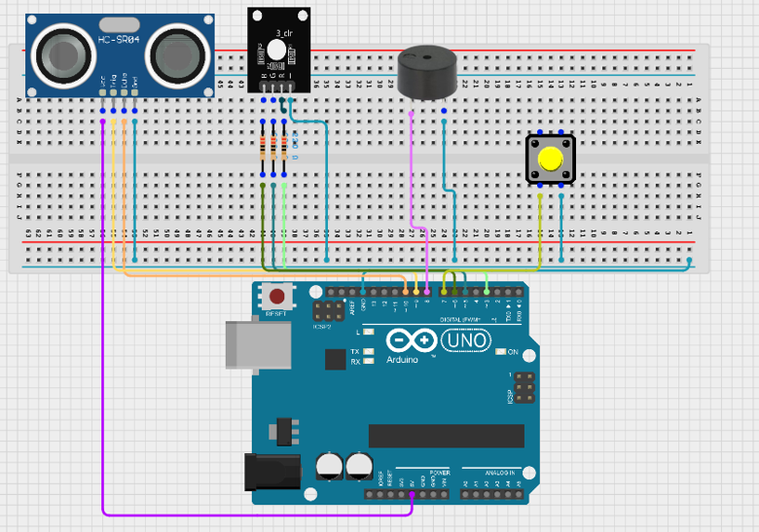This screenshot has height=532, width=759.
Task: Click the red RESET button on the Arduino
Action: [x=277, y=296]
